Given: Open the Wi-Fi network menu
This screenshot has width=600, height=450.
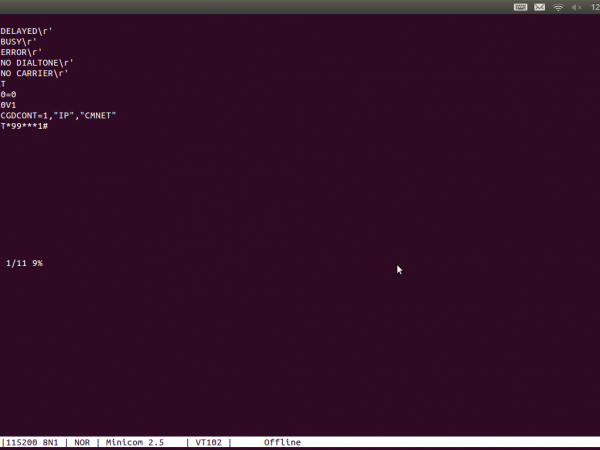Looking at the screenshot, I should click(558, 7).
